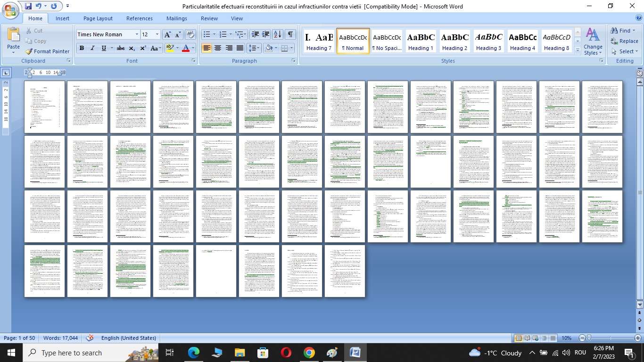Switch to Full Screen Reading view

click(527, 338)
